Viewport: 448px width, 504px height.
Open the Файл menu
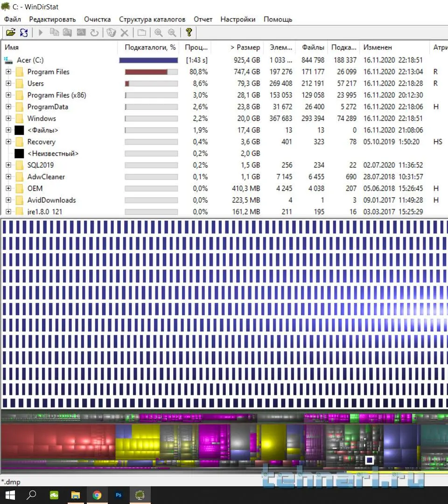pos(13,19)
